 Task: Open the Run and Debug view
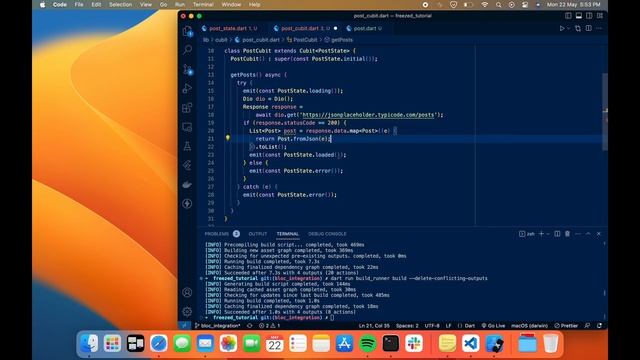coord(187,88)
